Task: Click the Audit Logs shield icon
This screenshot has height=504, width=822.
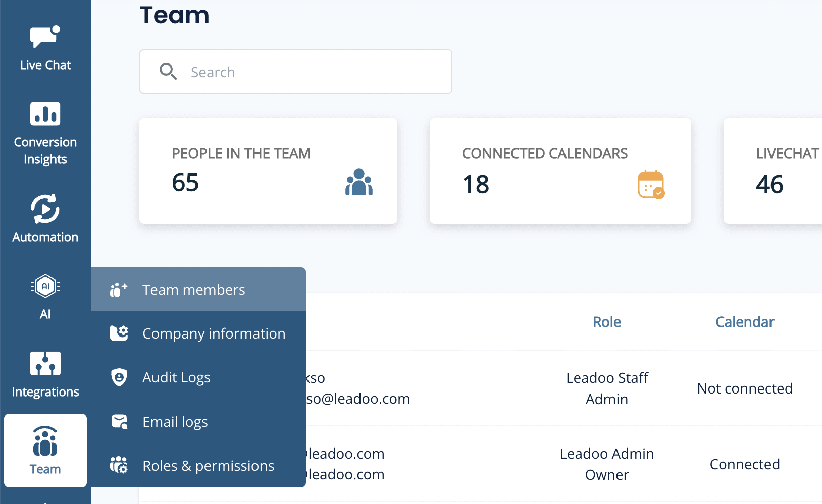Action: 118,377
